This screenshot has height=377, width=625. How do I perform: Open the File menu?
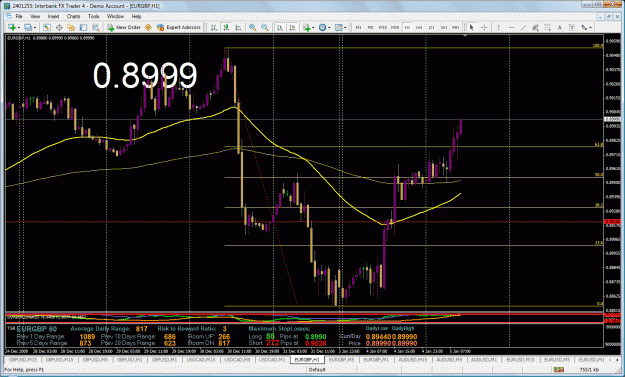pos(19,16)
